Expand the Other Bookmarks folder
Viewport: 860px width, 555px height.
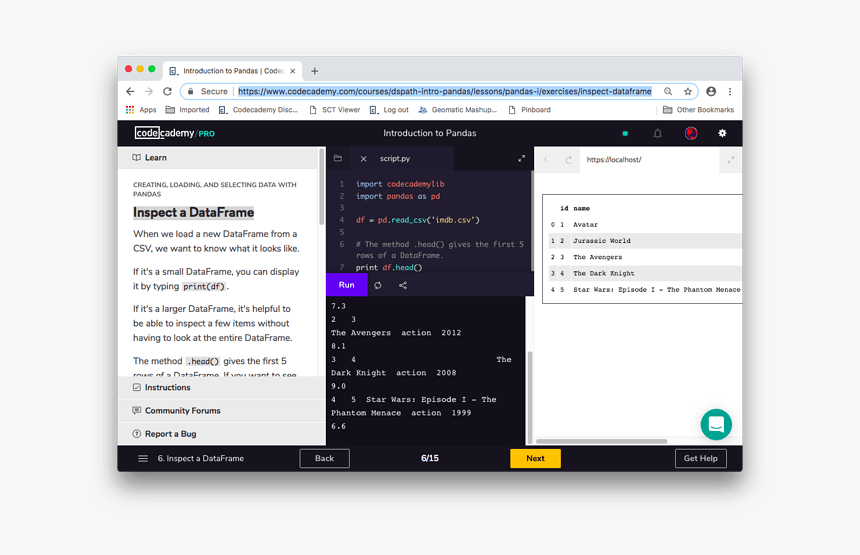[698, 110]
